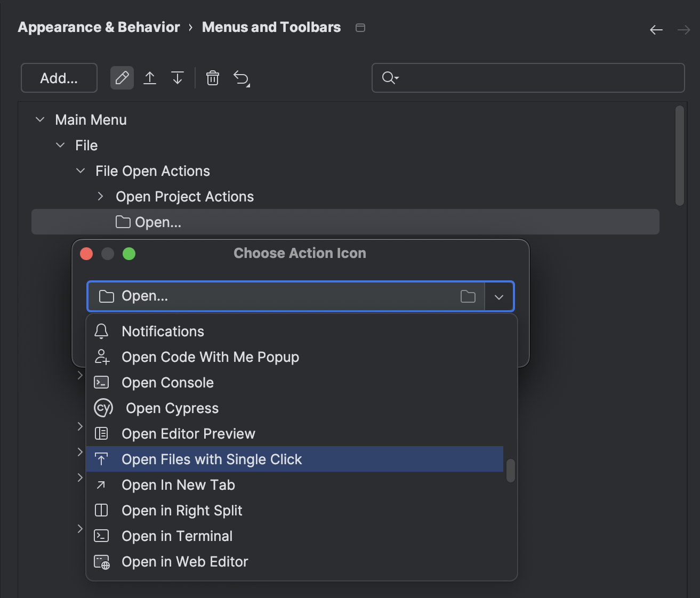Click the Menus and Toolbars breadcrumb

pos(271,27)
